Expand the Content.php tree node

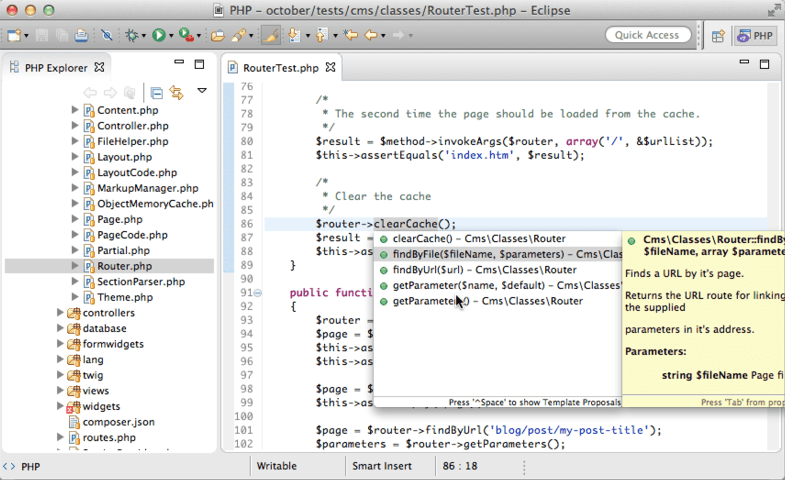pos(75,110)
